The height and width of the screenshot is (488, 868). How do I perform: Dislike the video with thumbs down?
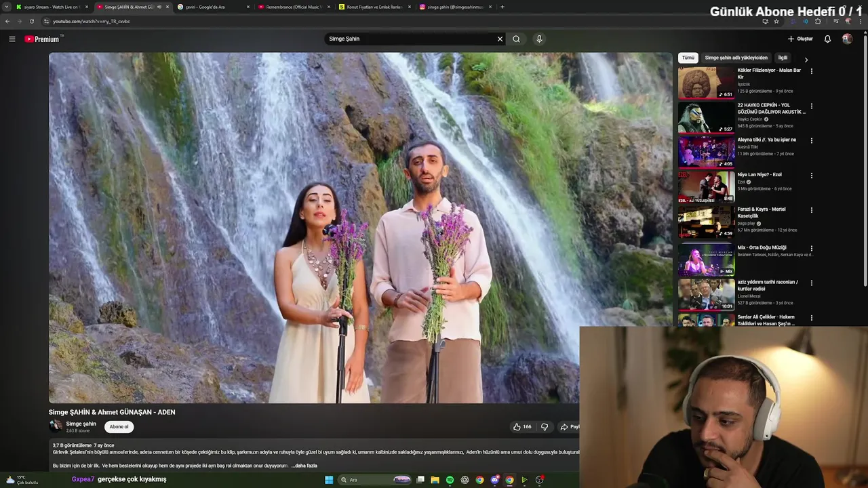pyautogui.click(x=544, y=427)
